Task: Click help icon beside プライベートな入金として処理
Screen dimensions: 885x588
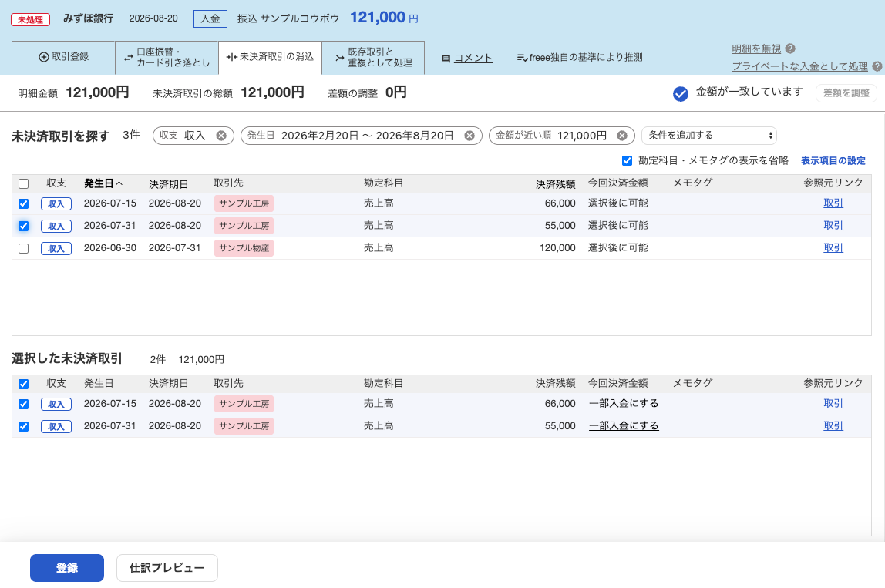Action: pyautogui.click(x=877, y=66)
